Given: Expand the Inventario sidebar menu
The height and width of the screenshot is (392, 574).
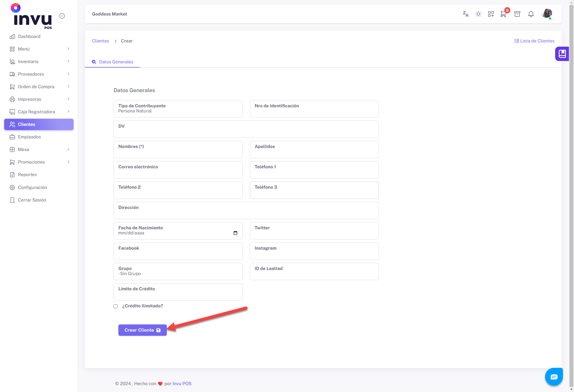Looking at the screenshot, I should (x=39, y=62).
